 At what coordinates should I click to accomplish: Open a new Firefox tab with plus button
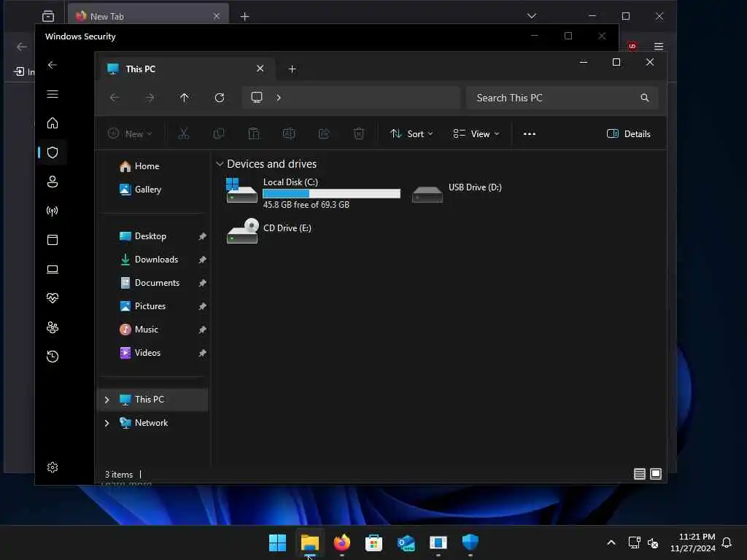(x=244, y=17)
